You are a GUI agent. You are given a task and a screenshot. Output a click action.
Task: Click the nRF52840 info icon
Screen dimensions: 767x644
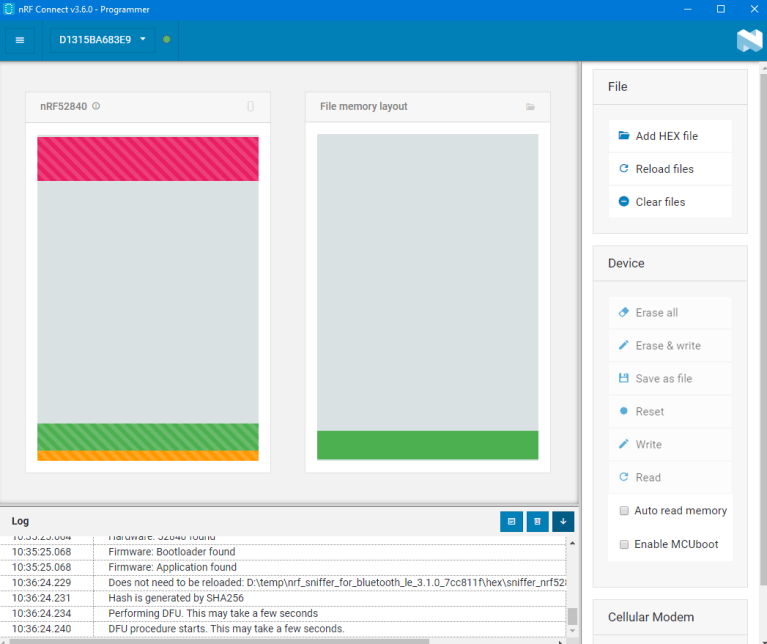pyautogui.click(x=96, y=106)
